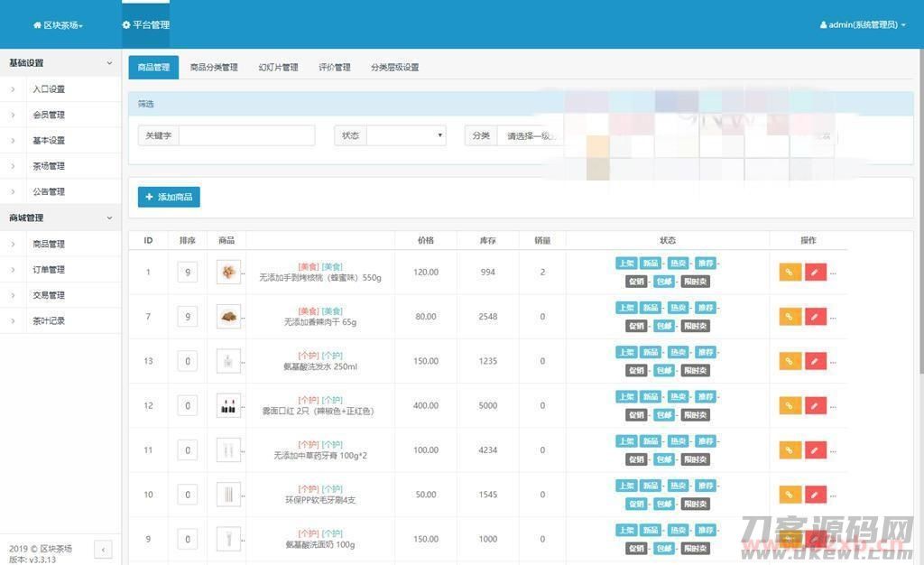Click the 添加商品 add product button
The height and width of the screenshot is (565, 924).
coord(169,196)
